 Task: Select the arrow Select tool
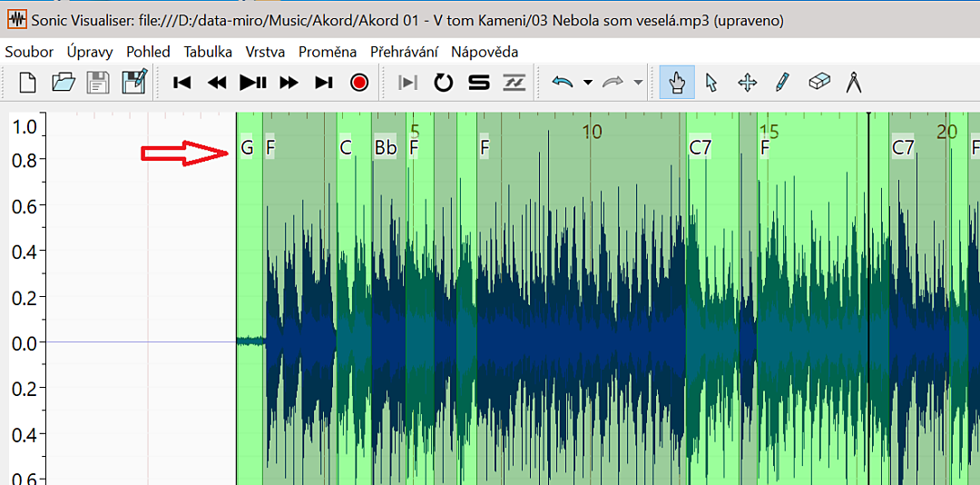coord(710,83)
